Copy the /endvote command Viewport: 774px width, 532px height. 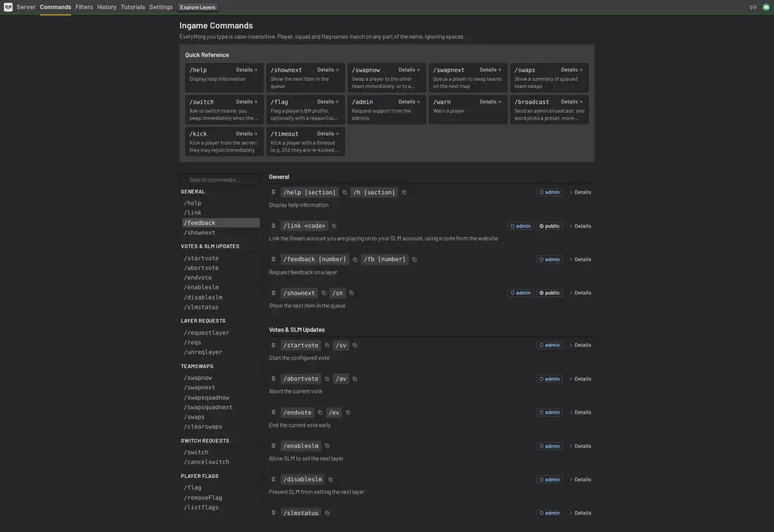click(x=320, y=412)
